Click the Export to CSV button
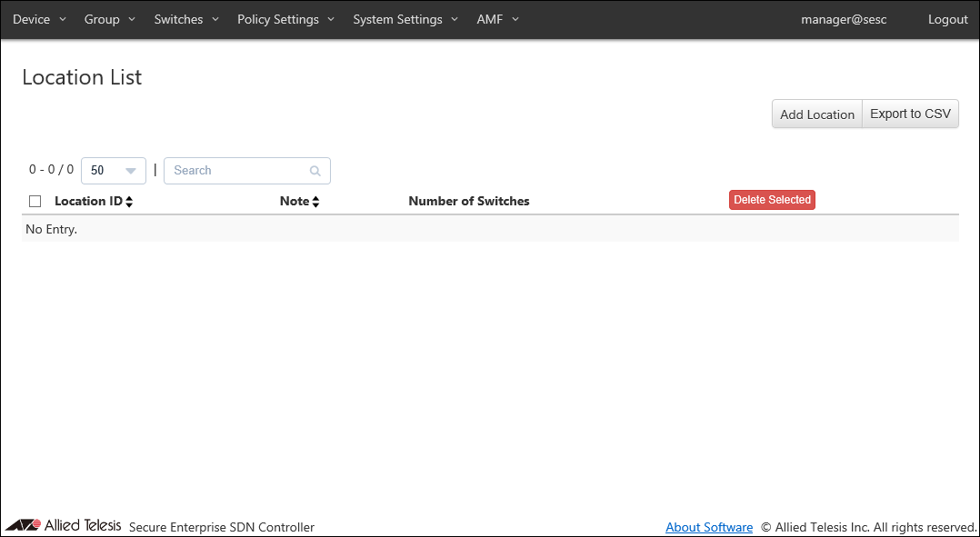 click(910, 114)
